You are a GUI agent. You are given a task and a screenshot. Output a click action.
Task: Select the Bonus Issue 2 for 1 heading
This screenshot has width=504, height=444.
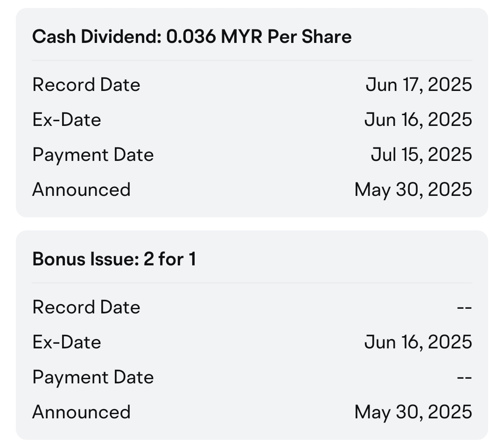click(x=114, y=259)
